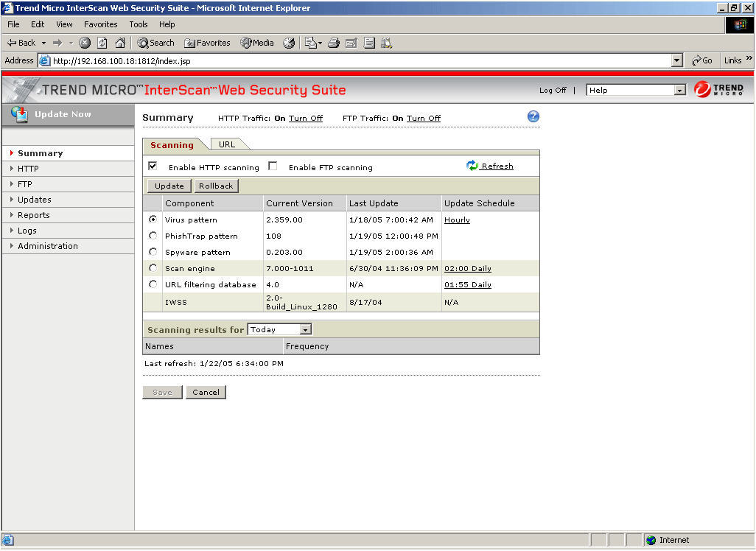Open the Address bar dropdown arrow
Viewport: 756px width, 551px height.
pyautogui.click(x=676, y=60)
